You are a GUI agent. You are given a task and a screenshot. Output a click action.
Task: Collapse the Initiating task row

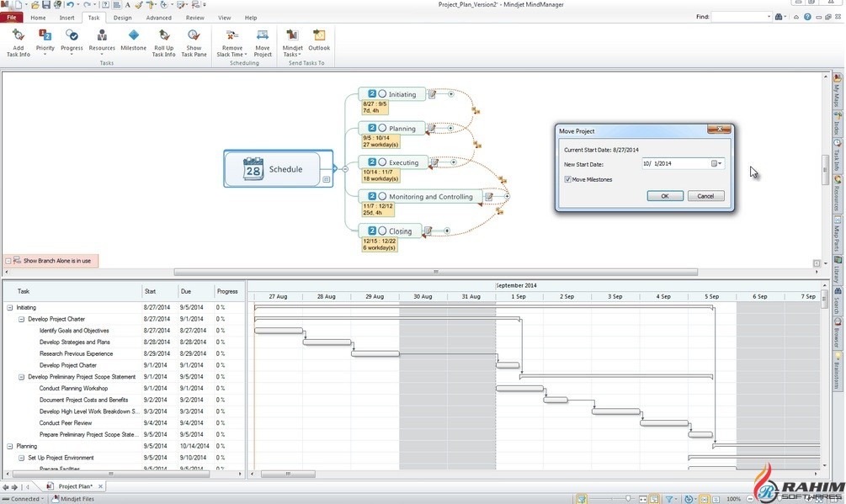click(10, 308)
